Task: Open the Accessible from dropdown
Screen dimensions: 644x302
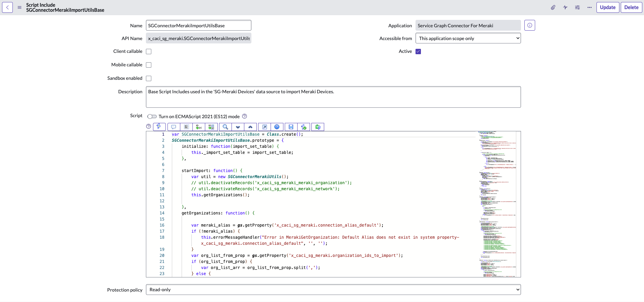Action: pos(468,38)
